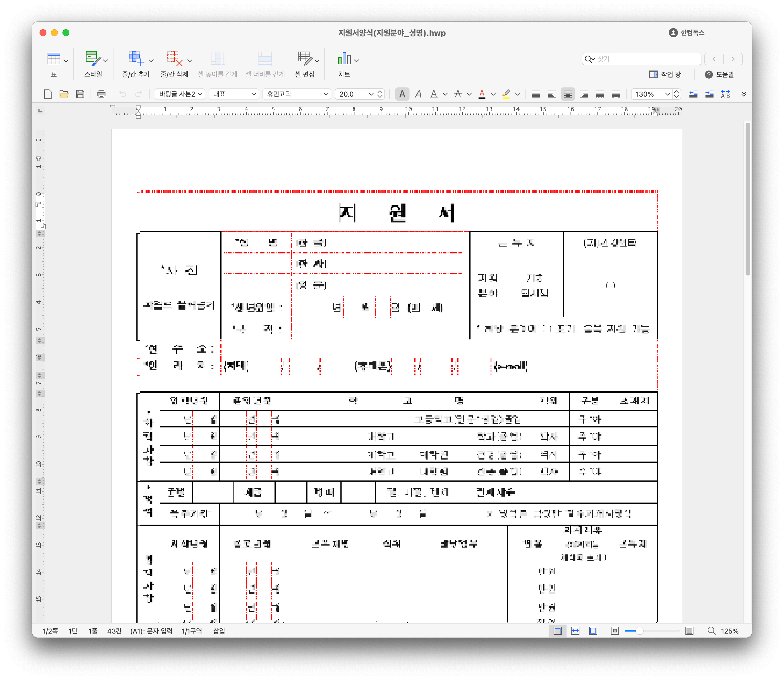
Task: Align paragraph to the left
Action: [x=552, y=94]
